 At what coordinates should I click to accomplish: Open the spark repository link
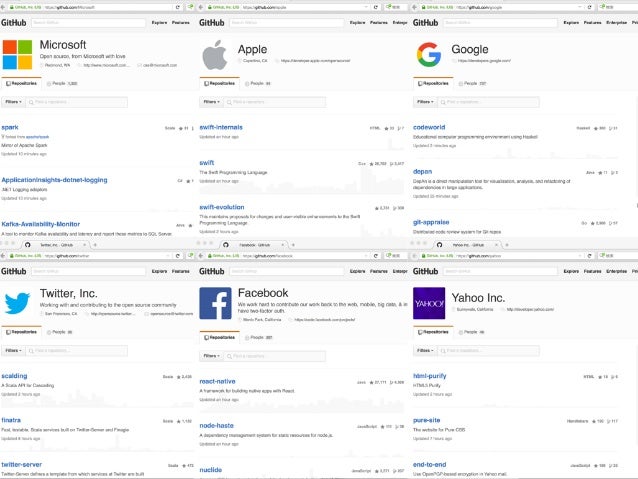pyautogui.click(x=10, y=127)
